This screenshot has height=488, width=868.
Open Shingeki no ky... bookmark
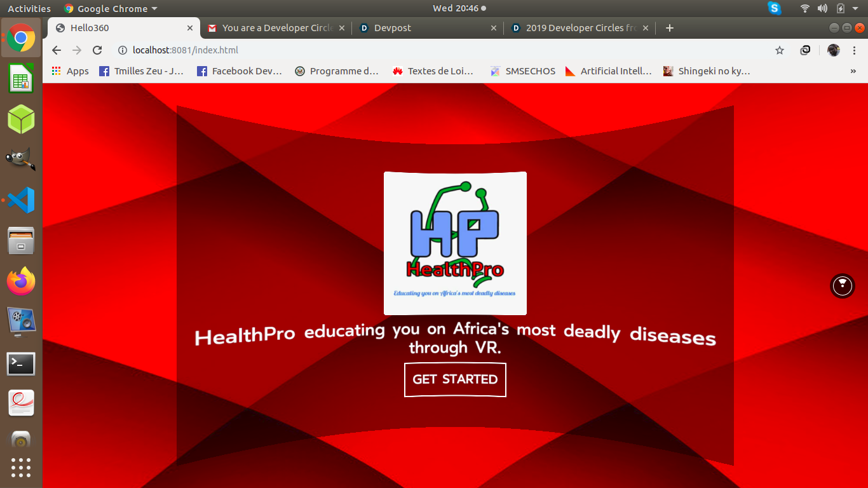707,71
